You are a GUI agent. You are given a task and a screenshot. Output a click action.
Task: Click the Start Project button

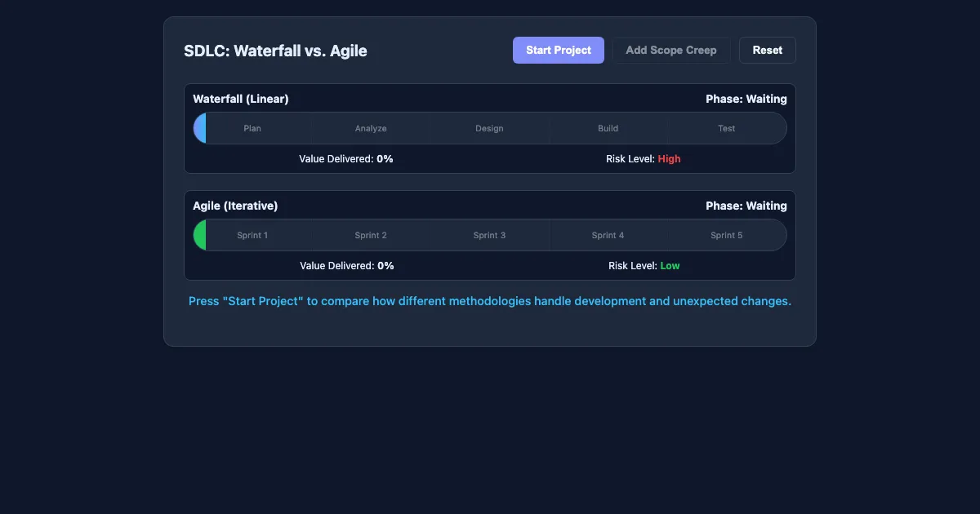[x=559, y=50]
